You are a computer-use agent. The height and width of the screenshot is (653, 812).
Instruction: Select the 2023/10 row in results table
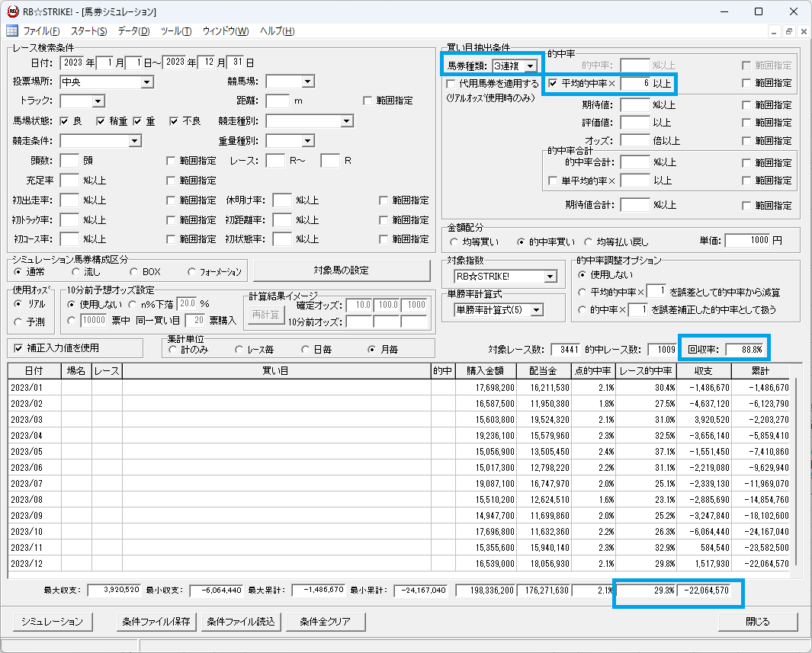[x=399, y=531]
